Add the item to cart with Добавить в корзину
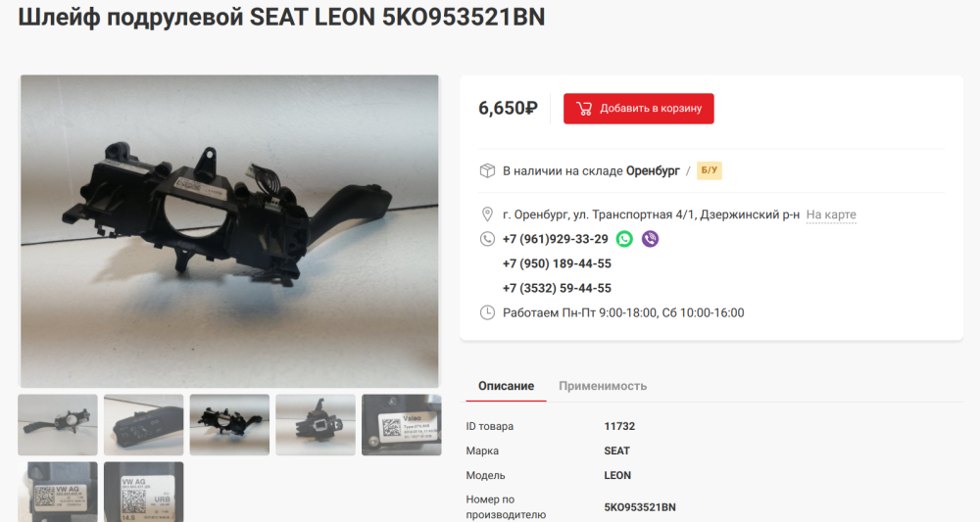Image resolution: width=980 pixels, height=522 pixels. click(638, 109)
